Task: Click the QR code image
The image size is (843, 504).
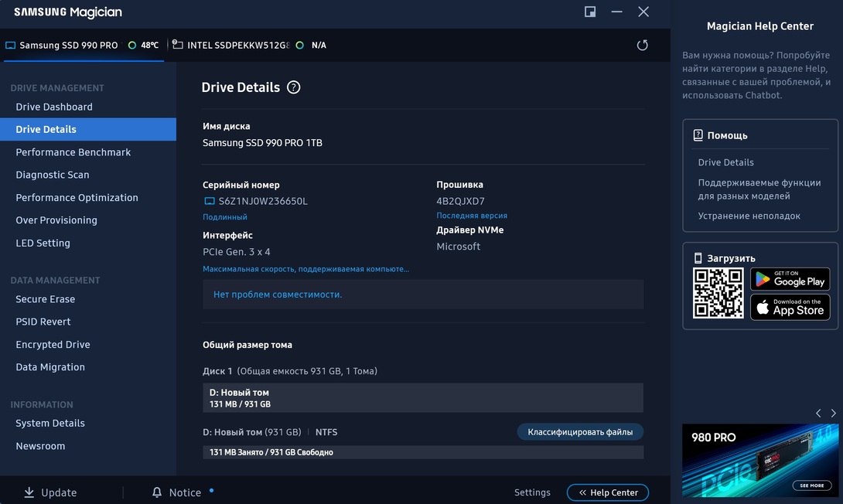Action: click(x=718, y=294)
